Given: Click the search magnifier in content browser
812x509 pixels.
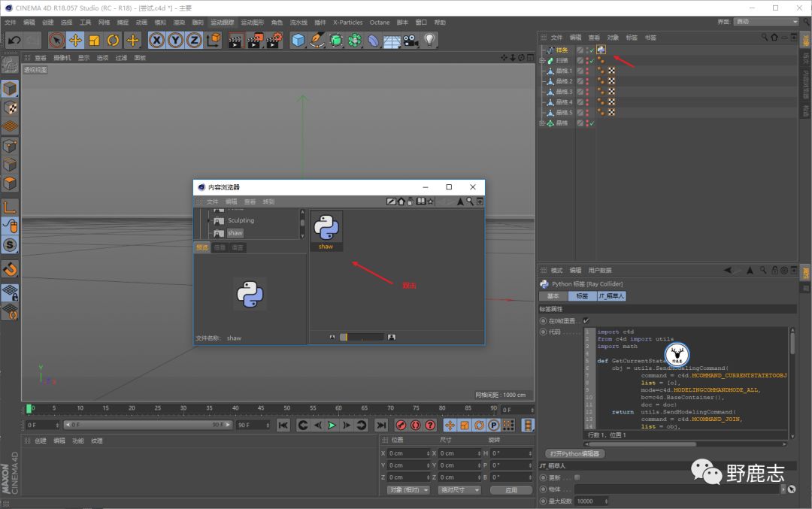Looking at the screenshot, I should pyautogui.click(x=470, y=201).
